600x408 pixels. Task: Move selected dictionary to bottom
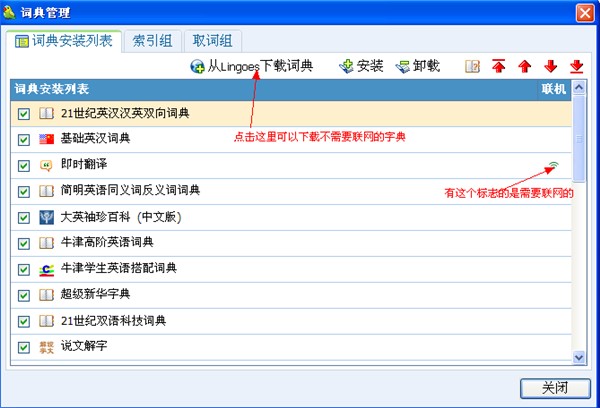(x=577, y=66)
